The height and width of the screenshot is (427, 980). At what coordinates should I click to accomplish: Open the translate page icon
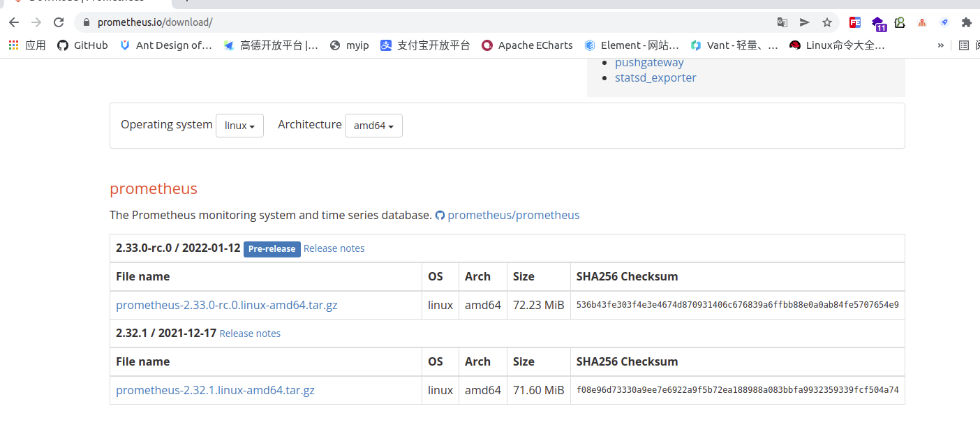[782, 22]
